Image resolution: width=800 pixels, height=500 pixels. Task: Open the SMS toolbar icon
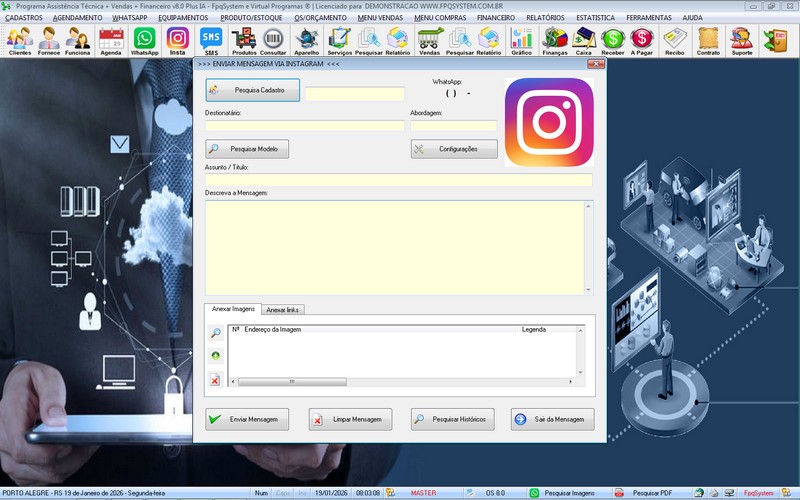click(211, 40)
